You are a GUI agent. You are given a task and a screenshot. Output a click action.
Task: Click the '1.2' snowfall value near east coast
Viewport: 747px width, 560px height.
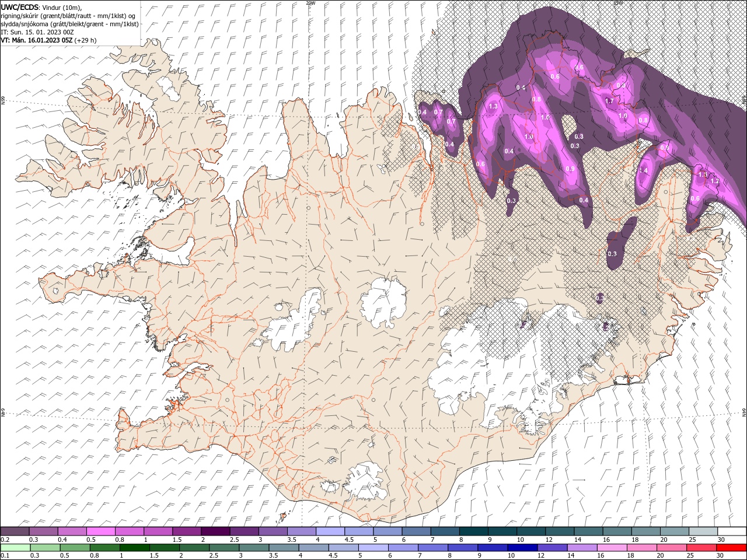click(714, 181)
